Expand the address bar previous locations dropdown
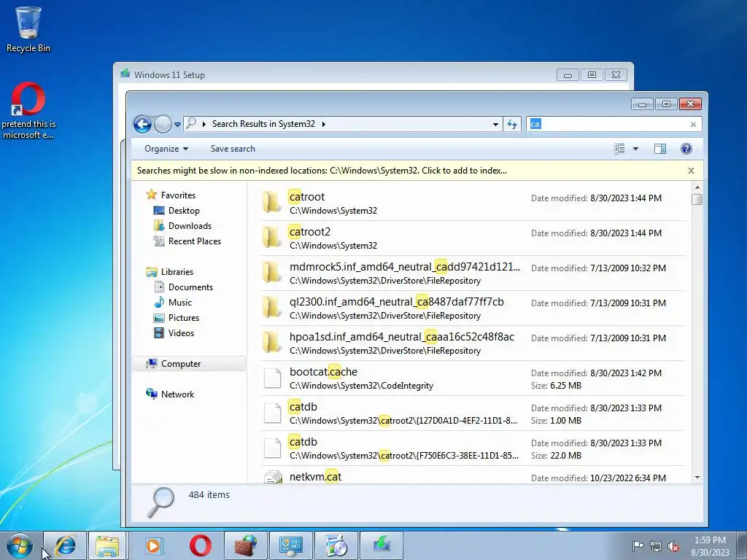Image resolution: width=747 pixels, height=560 pixels. click(x=495, y=124)
